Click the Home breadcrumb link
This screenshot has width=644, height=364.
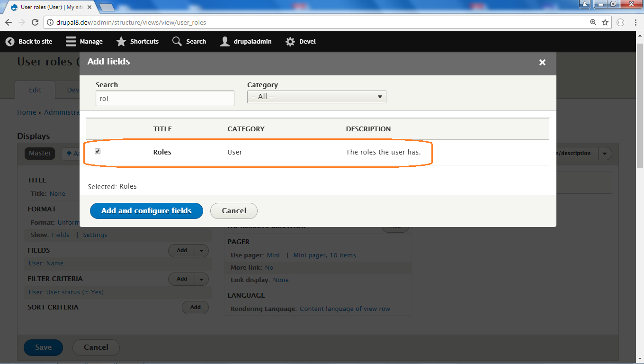click(x=27, y=112)
